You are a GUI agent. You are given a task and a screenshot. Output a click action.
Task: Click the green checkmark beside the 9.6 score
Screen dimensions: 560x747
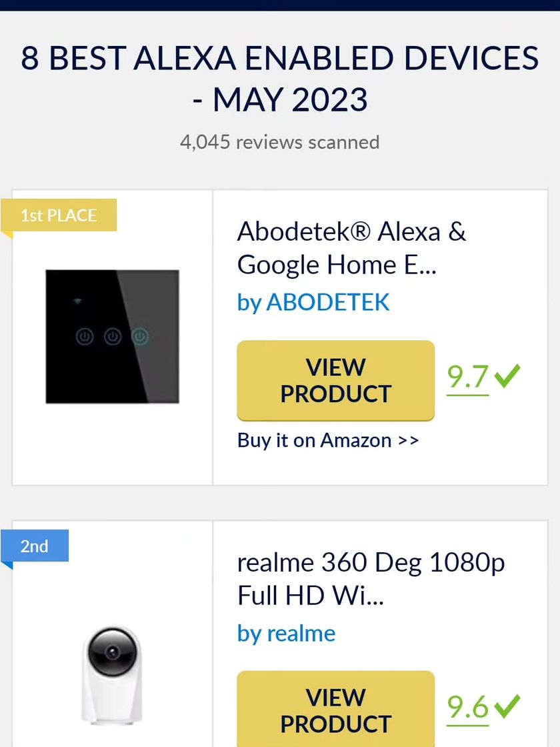click(507, 706)
